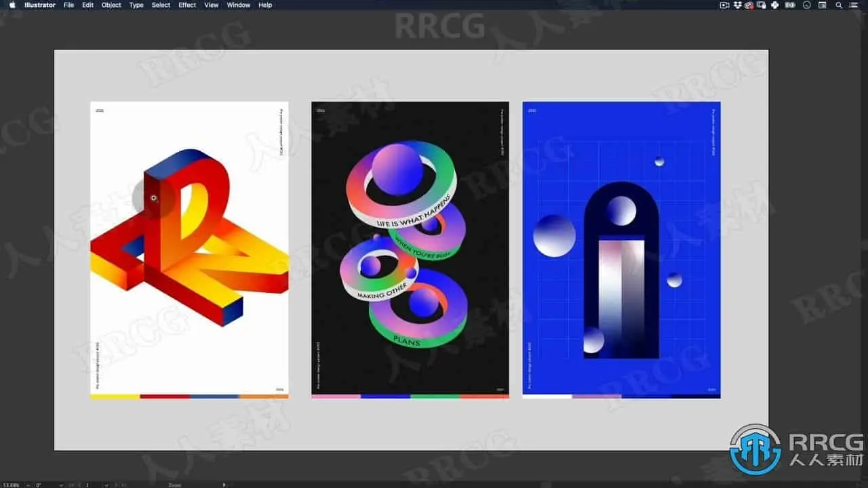Open the Dropbox menu bar icon
The height and width of the screenshot is (488, 868).
click(737, 5)
